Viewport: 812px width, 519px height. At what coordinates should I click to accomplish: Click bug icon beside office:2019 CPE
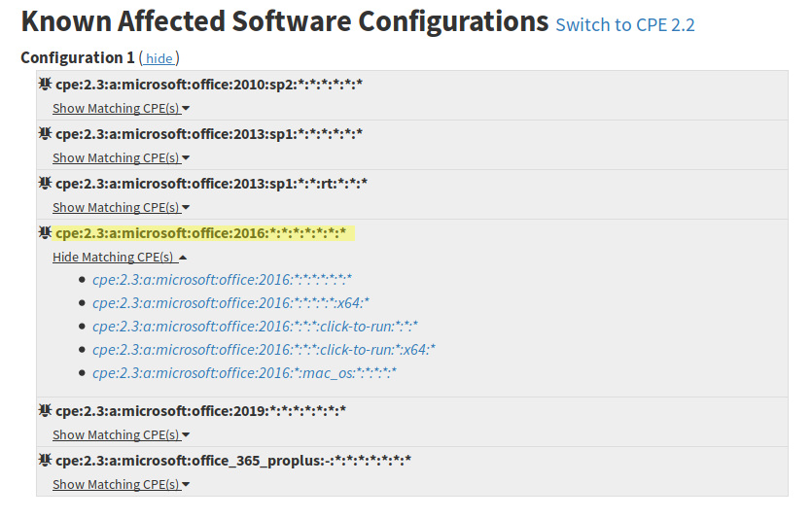[x=45, y=410]
